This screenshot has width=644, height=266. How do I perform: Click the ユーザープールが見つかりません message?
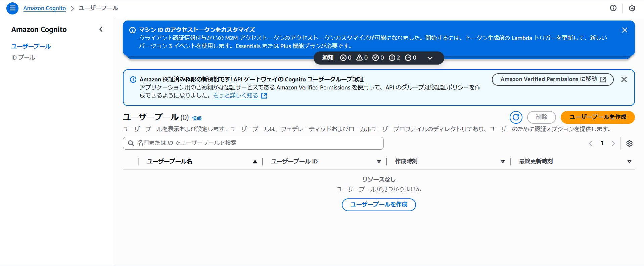coord(379,189)
